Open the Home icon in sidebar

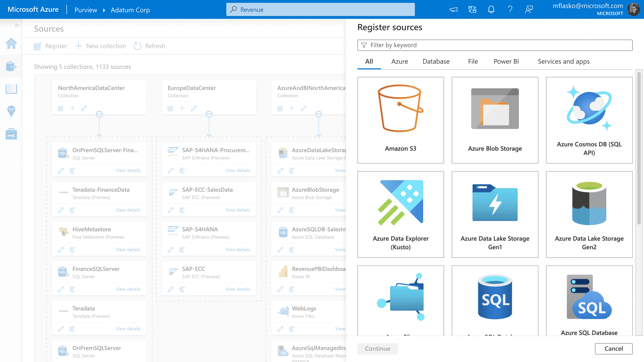click(11, 44)
